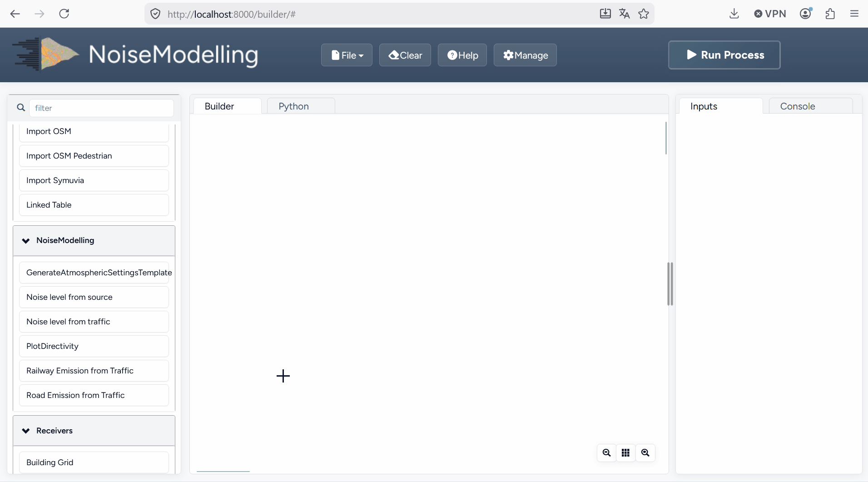Switch to the Console tab
868x482 pixels.
811,106
